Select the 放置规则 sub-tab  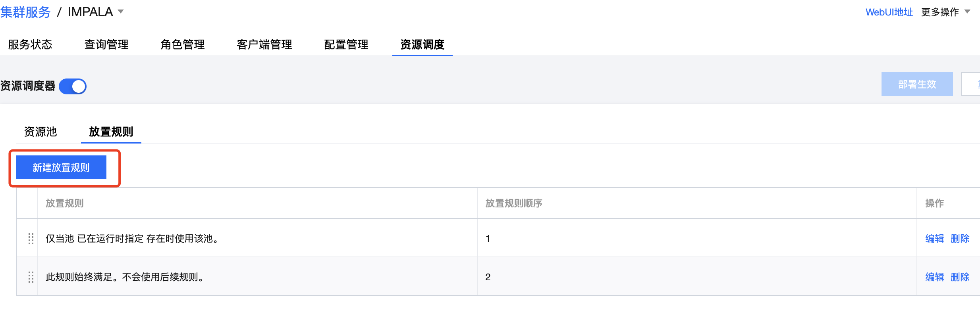(x=111, y=132)
